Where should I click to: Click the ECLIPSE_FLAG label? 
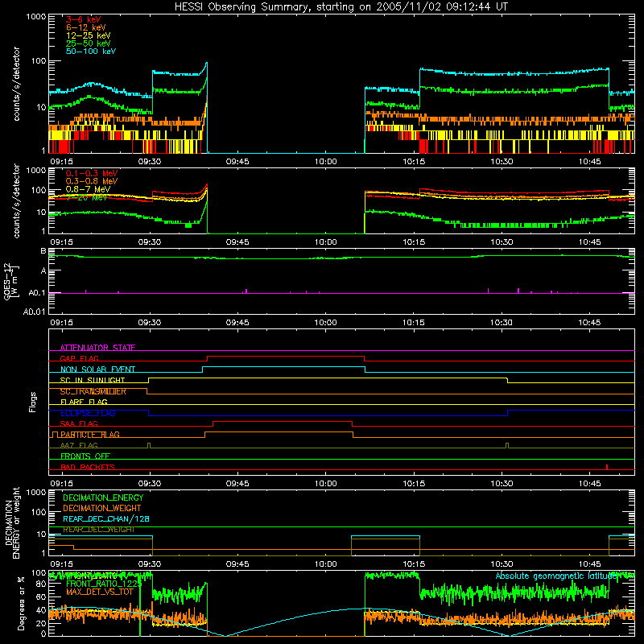tap(88, 413)
